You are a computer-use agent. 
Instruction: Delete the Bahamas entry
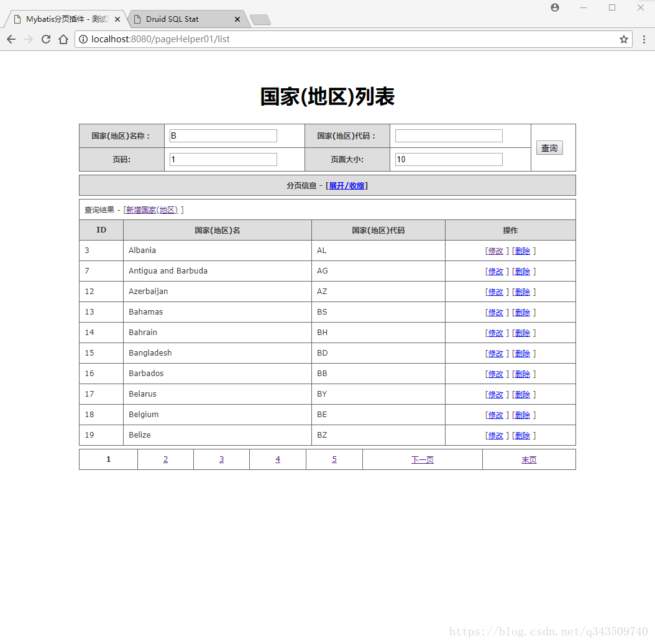point(523,312)
